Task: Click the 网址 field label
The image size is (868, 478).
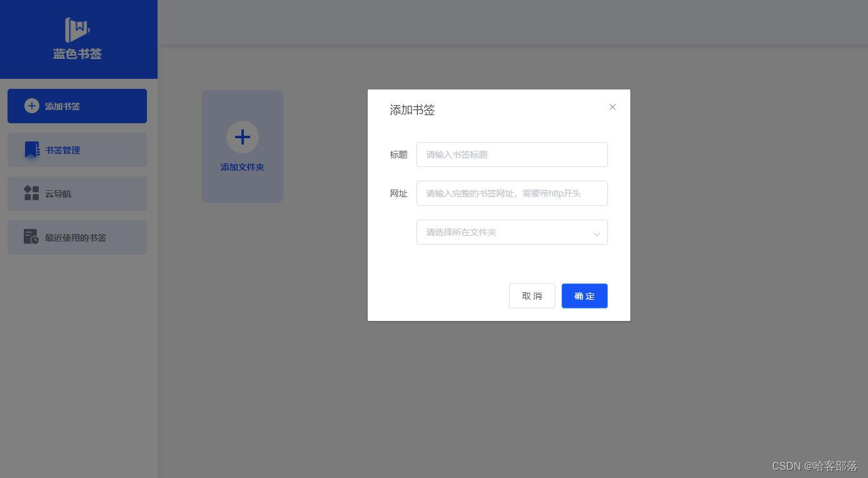Action: (398, 193)
